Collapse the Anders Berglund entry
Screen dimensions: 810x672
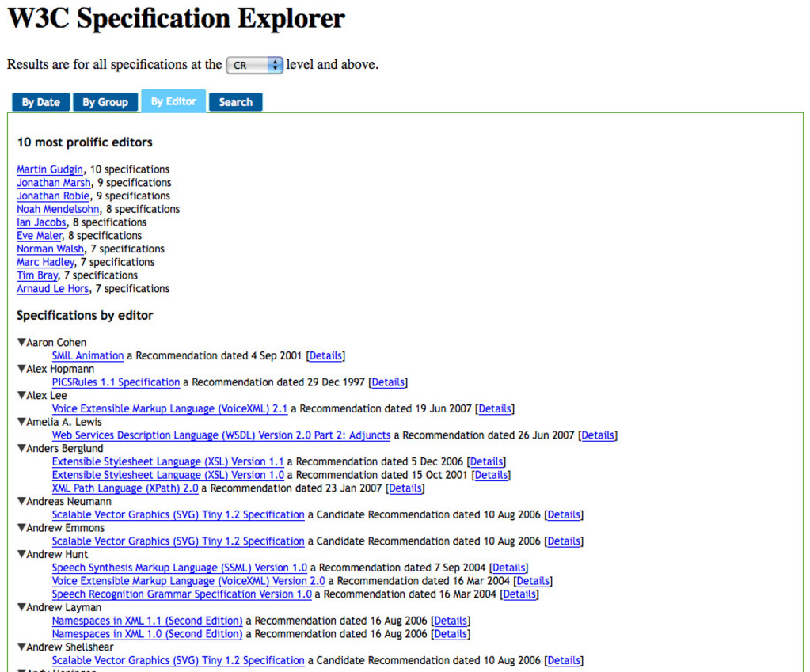click(21, 448)
